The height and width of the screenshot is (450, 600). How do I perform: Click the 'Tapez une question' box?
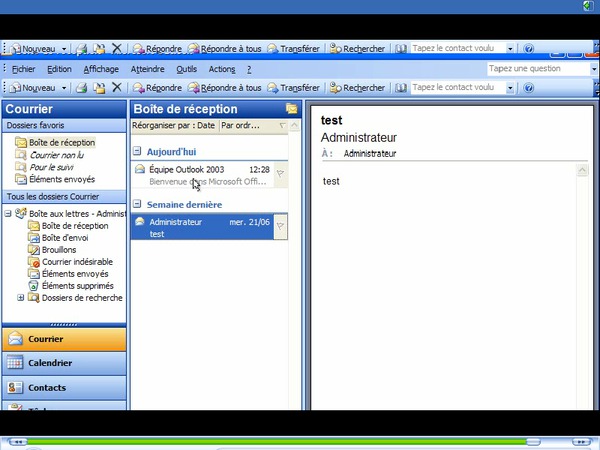pyautogui.click(x=539, y=69)
